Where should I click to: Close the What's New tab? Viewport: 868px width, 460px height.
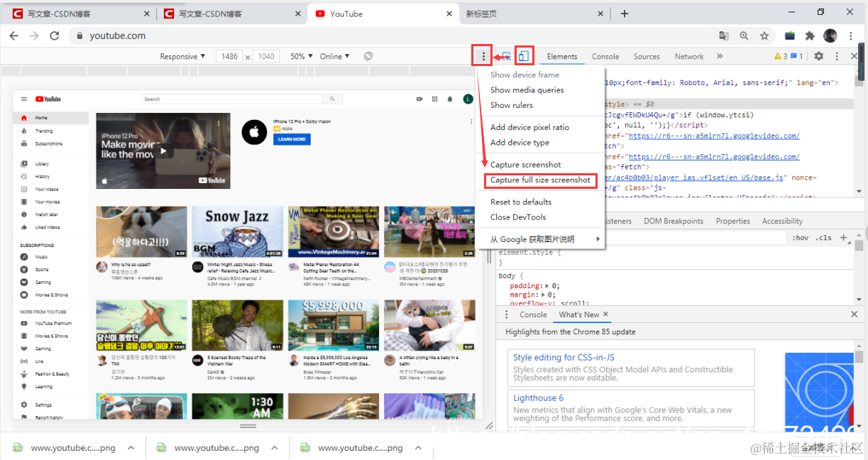606,314
